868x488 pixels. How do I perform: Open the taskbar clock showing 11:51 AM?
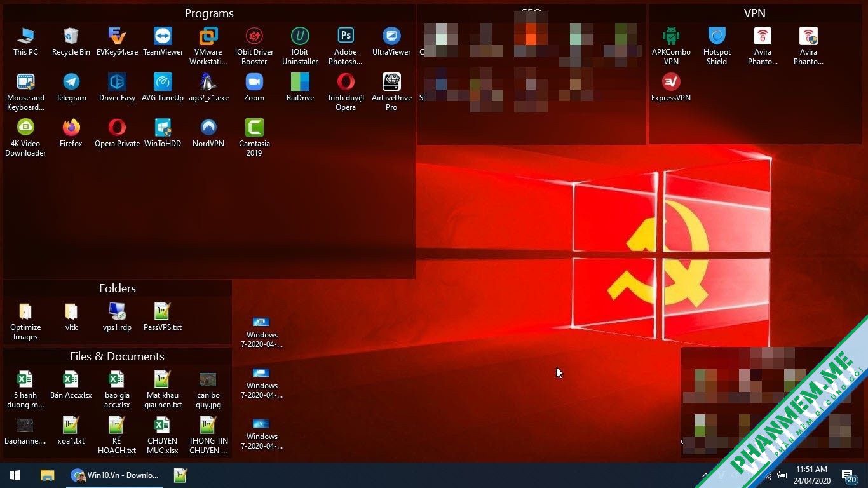pyautogui.click(x=811, y=475)
